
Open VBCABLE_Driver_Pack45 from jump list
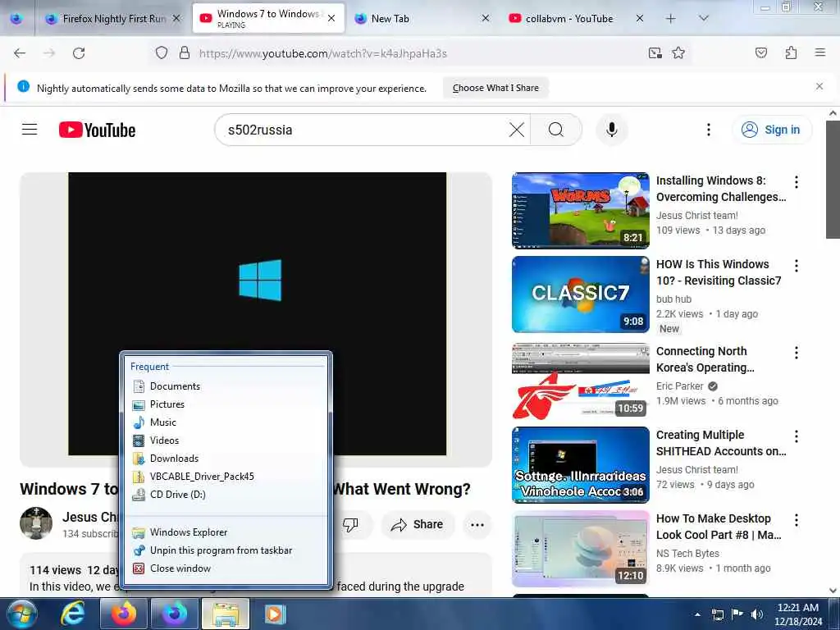click(226, 477)
